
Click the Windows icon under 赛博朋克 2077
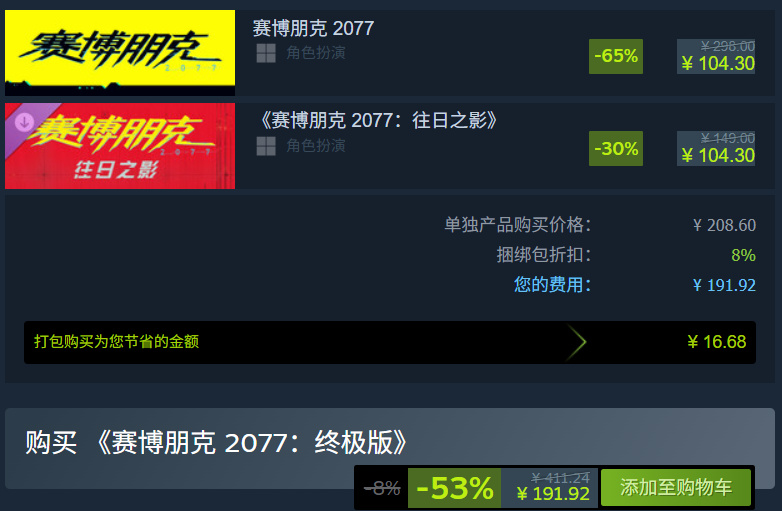pos(266,53)
